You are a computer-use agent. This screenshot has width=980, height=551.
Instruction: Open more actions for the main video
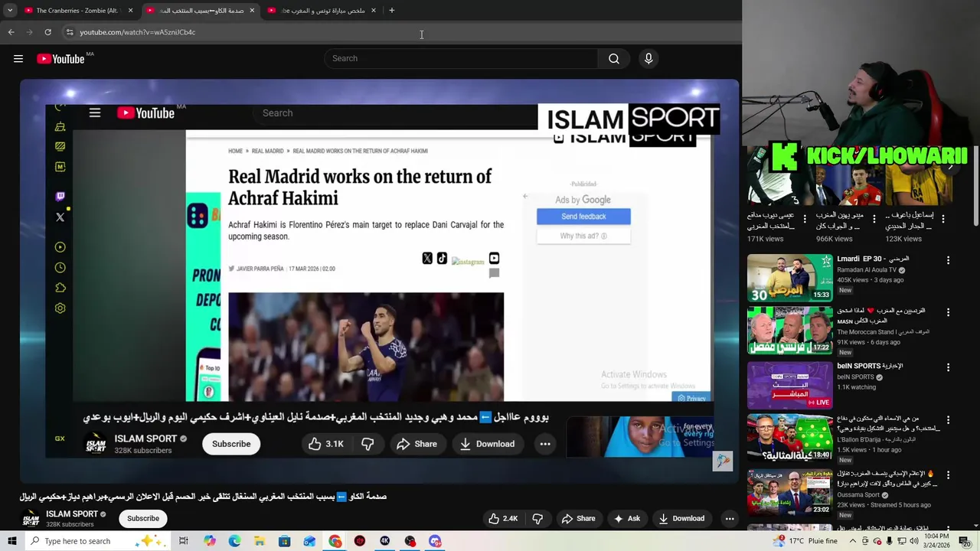730,518
